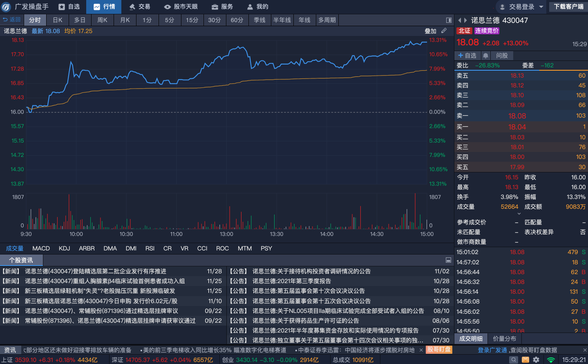Open news about 登陆精选层第二批企业发行
Screen dimensions: 588x364
click(95, 271)
